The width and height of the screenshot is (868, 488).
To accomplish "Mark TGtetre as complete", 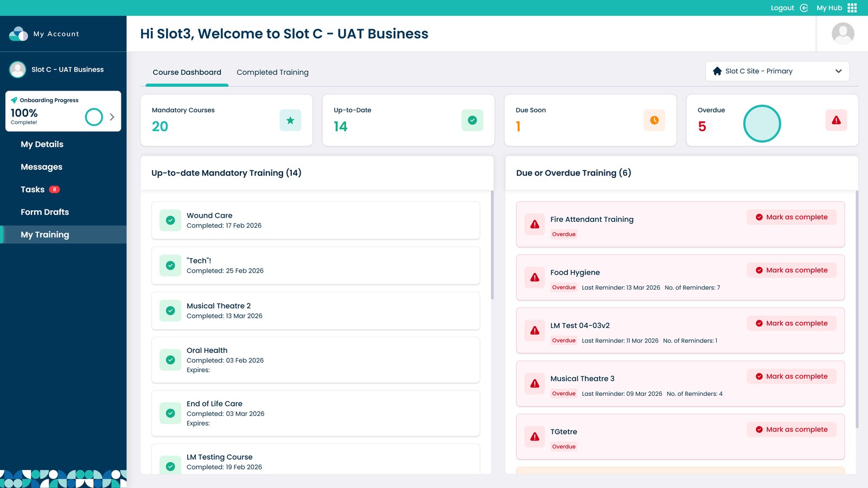I will 792,429.
